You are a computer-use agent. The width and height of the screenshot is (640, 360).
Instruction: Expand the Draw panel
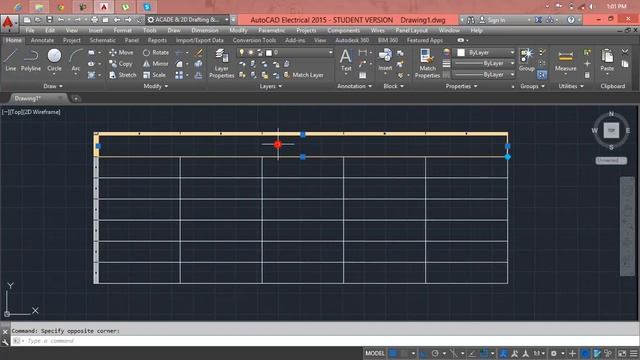[x=53, y=86]
